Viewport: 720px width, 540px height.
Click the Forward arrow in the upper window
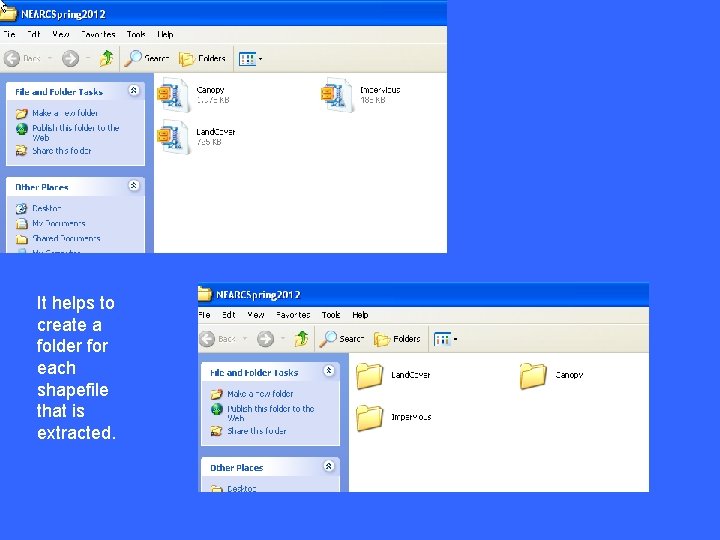point(70,58)
